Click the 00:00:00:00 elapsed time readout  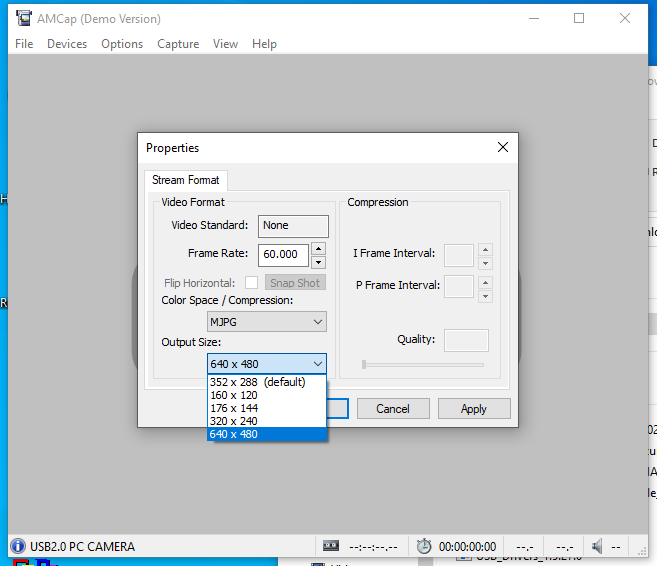(468, 546)
